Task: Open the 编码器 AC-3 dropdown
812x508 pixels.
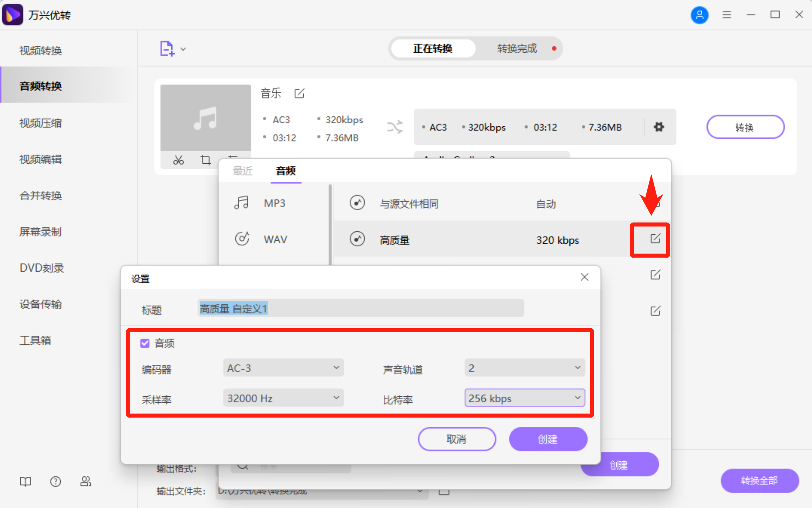Action: (283, 368)
